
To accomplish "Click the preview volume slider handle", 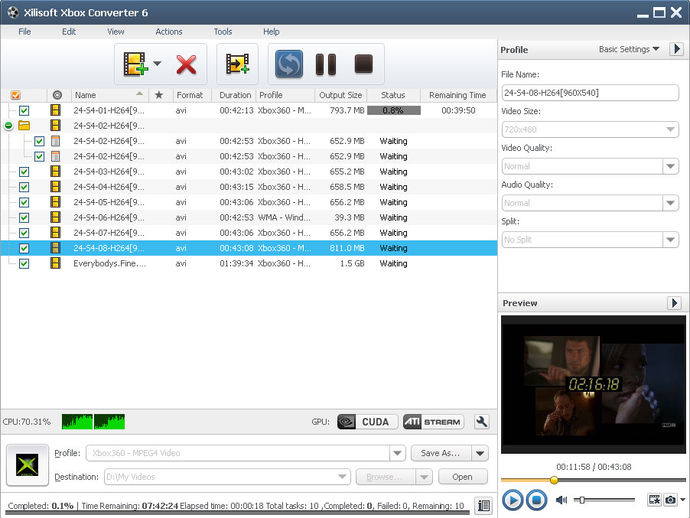I will (582, 500).
